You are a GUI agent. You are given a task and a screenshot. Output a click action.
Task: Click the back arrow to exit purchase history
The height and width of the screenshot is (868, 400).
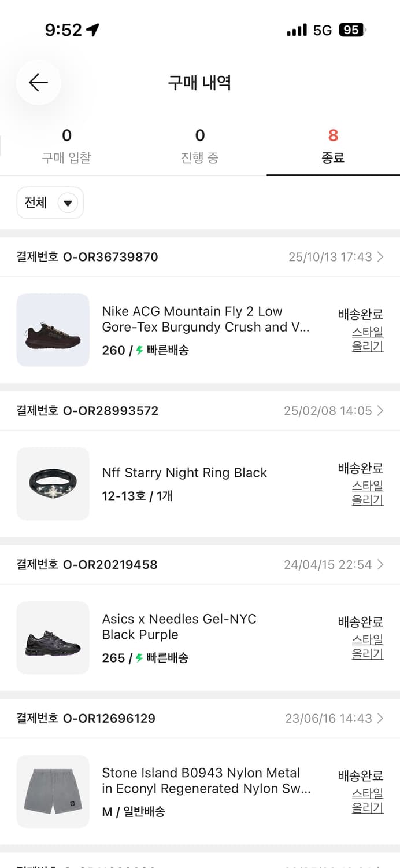tap(38, 83)
